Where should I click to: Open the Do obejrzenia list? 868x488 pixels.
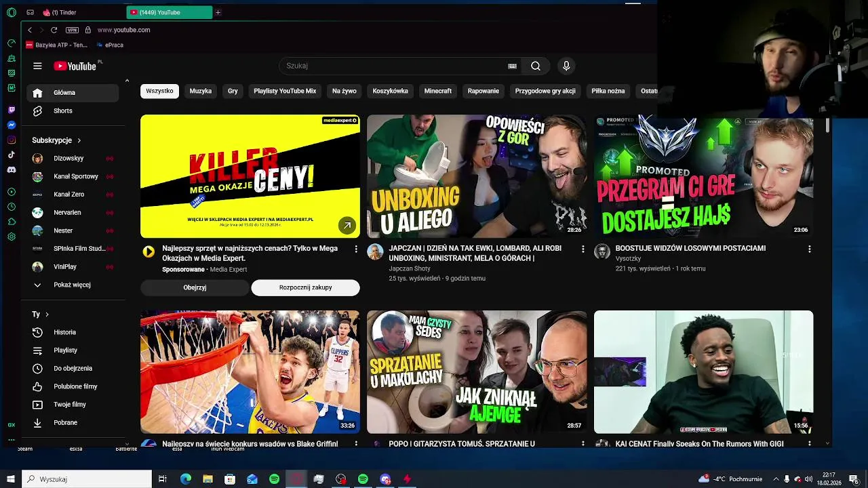coord(73,368)
